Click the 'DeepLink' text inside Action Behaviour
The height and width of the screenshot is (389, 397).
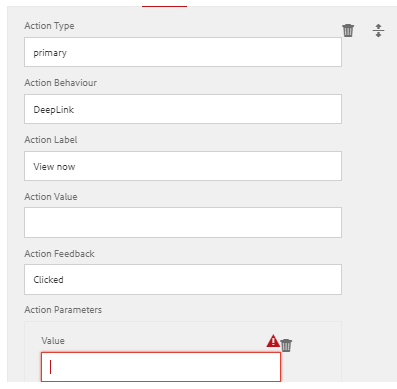[x=54, y=110]
